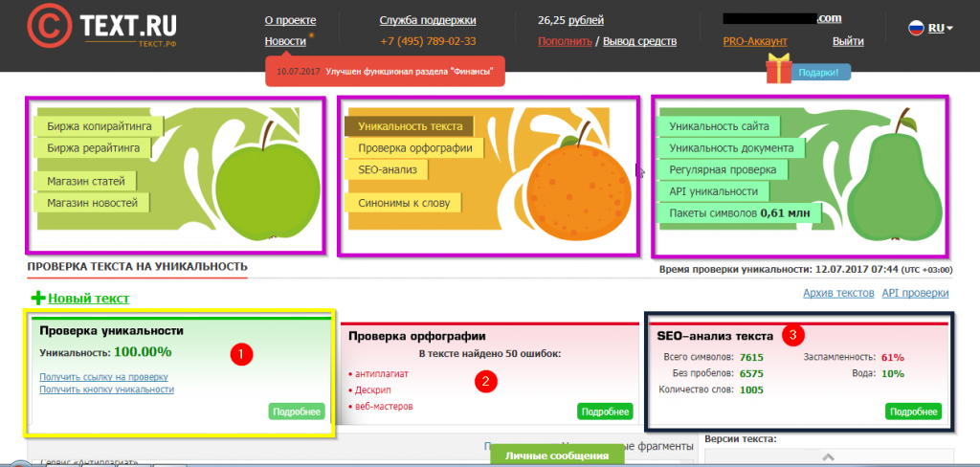Viewport: 980px width, 467px height.
Task: Click the Количество слов value 1005
Action: [752, 389]
